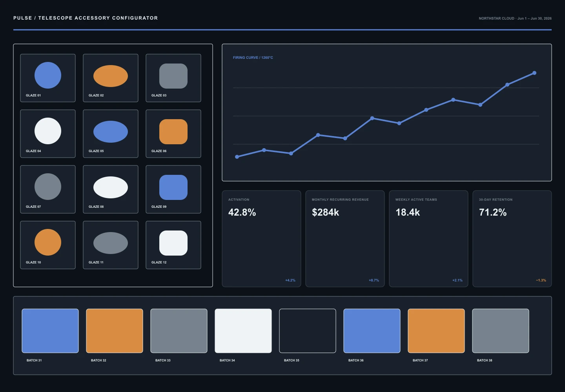The height and width of the screenshot is (392, 565).
Task: Open the Batch 31 thumbnail
Action: (50, 331)
